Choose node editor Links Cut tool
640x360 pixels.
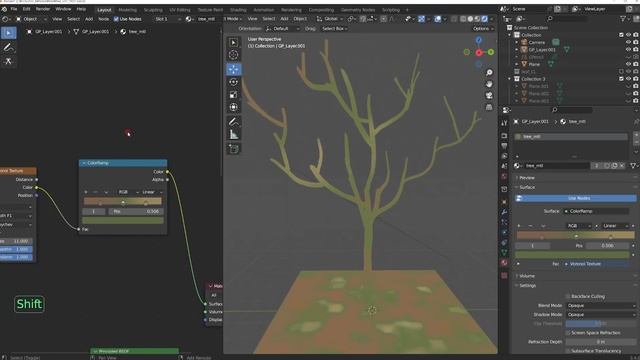(9, 61)
